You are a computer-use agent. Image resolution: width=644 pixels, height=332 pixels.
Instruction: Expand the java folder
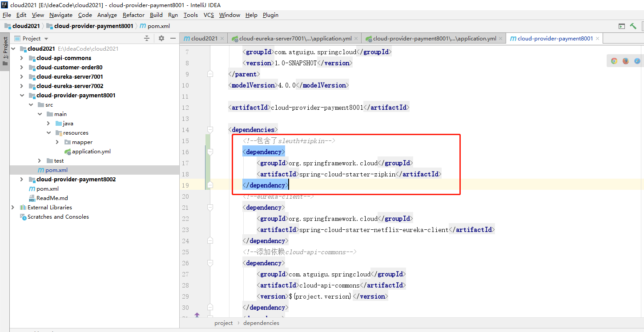click(x=48, y=124)
